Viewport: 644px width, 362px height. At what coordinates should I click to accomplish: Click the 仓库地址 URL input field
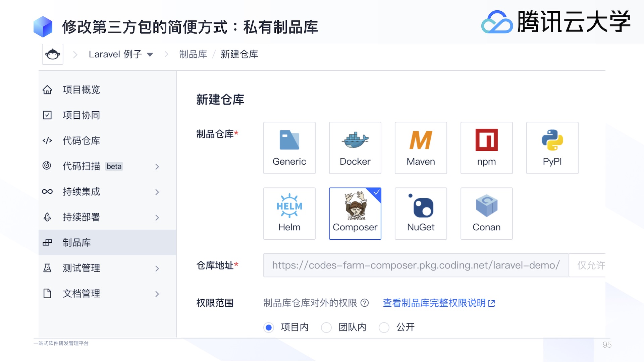point(416,265)
